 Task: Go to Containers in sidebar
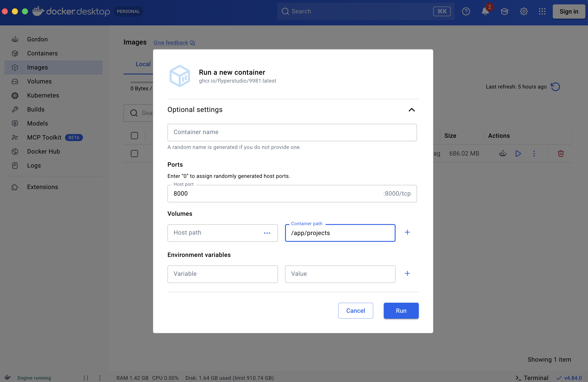click(x=53, y=53)
